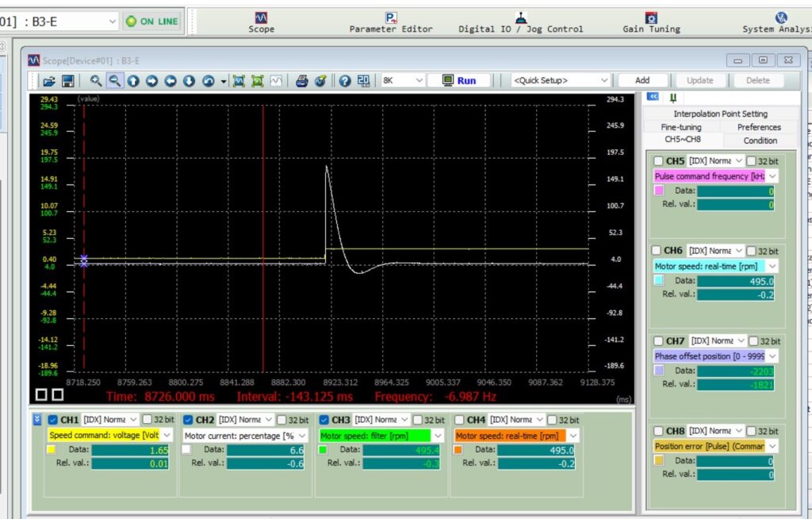This screenshot has height=519, width=812.
Task: Click the open file folder icon
Action: [x=49, y=80]
